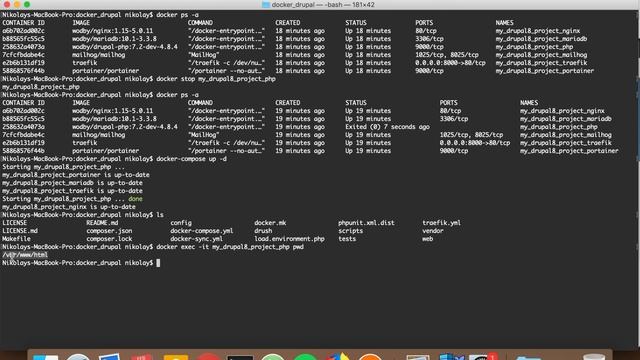Click the 'docker-compose up -d' command
640x360 pixels.
click(x=191, y=159)
